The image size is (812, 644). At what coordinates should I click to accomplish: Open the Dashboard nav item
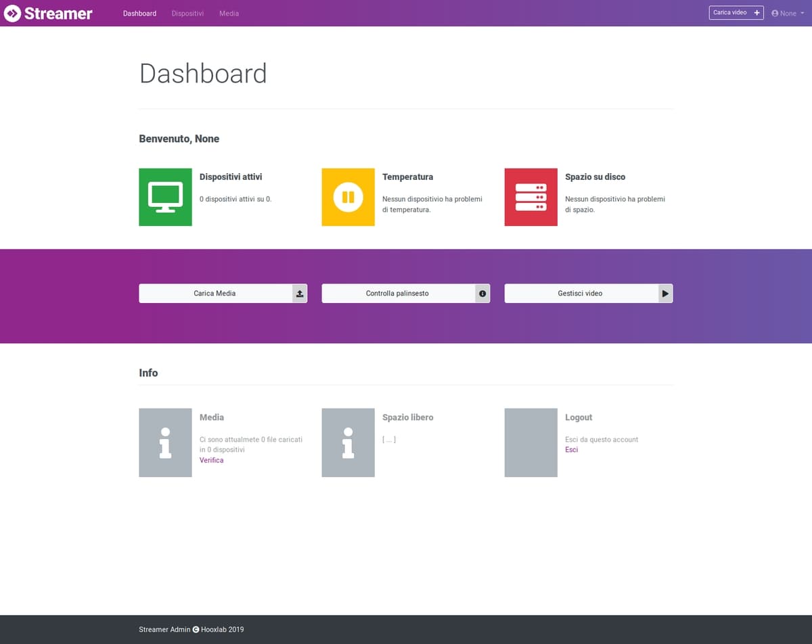pyautogui.click(x=139, y=14)
